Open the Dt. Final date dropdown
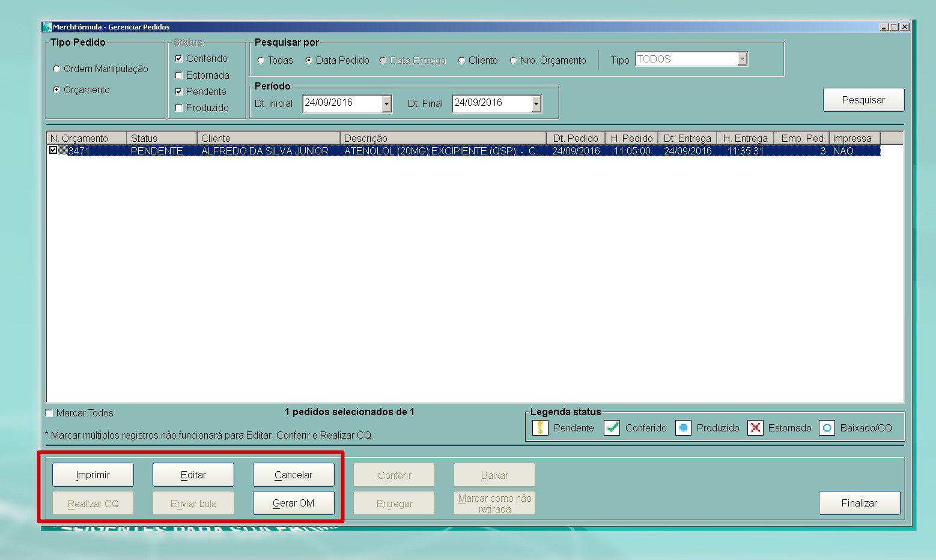The height and width of the screenshot is (560, 936). 536,104
